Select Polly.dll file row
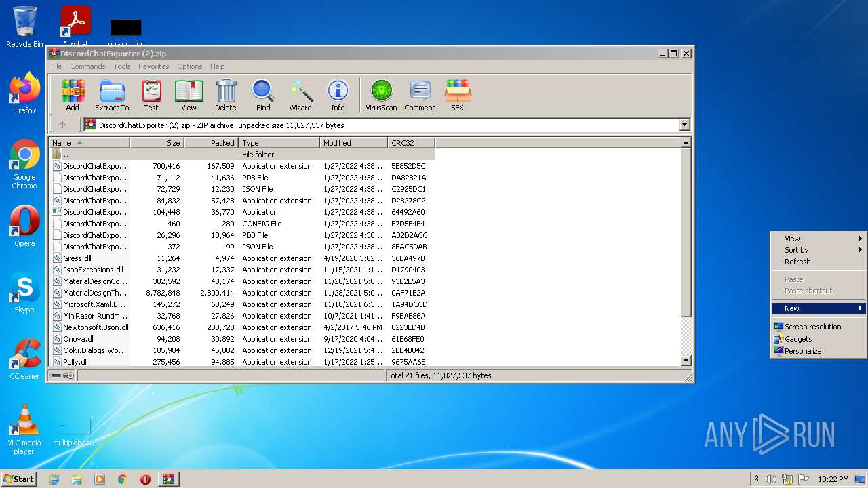 click(x=242, y=362)
